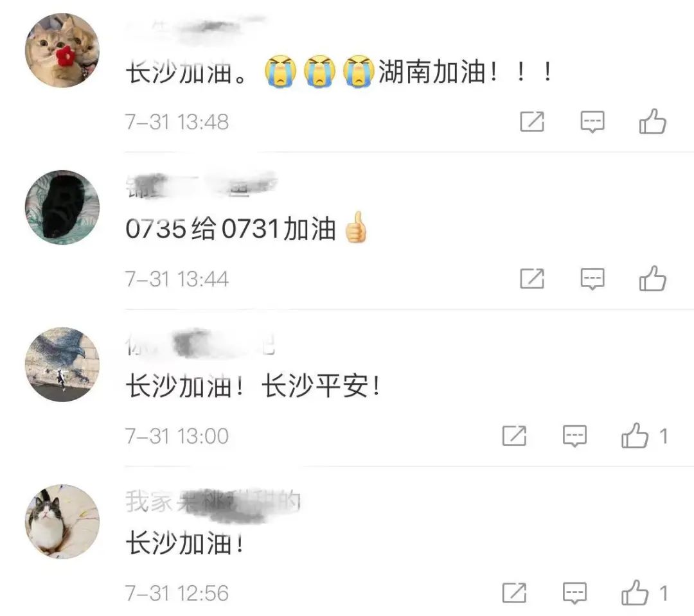The image size is (694, 616).
Task: View the eagle mural avatar profile
Action: point(62,364)
